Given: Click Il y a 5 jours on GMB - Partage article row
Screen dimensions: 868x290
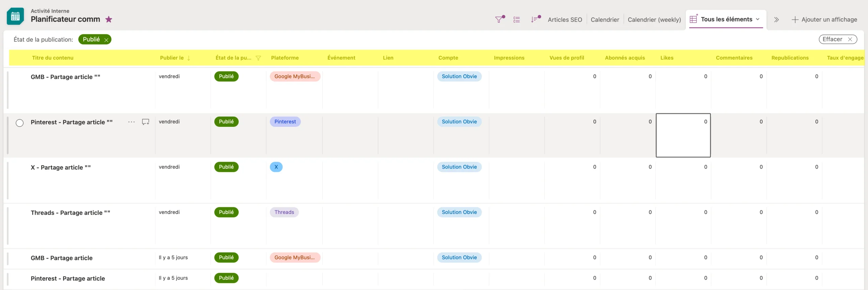Looking at the screenshot, I should coord(173,257).
